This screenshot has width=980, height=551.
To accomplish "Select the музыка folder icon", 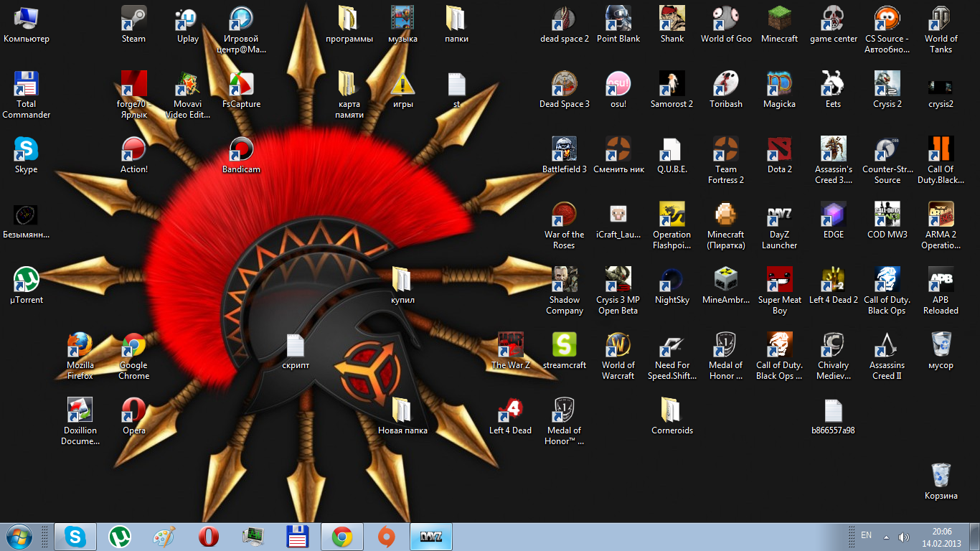I will [x=403, y=25].
